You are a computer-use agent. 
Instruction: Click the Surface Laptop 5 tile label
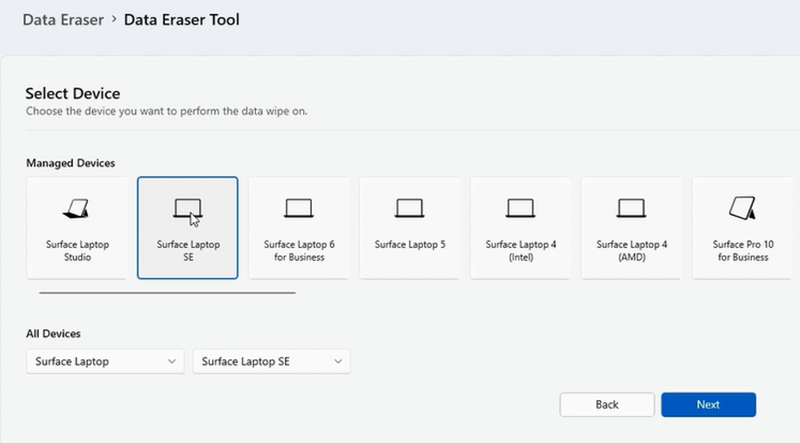point(410,244)
